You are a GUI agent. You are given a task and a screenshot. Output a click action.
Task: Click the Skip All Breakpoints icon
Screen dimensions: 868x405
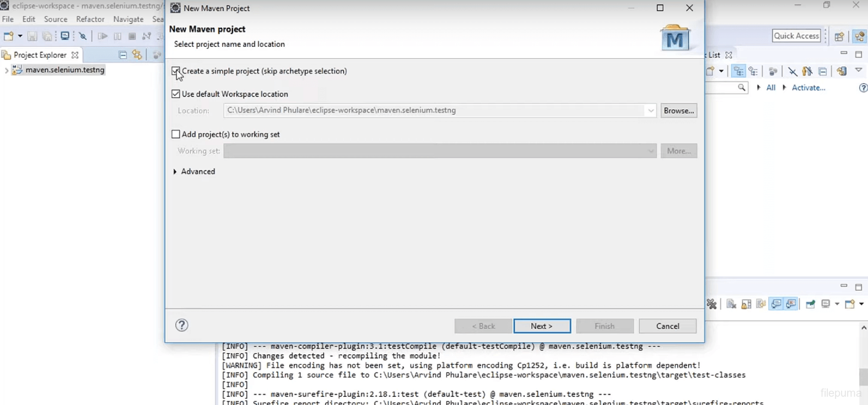[83, 36]
